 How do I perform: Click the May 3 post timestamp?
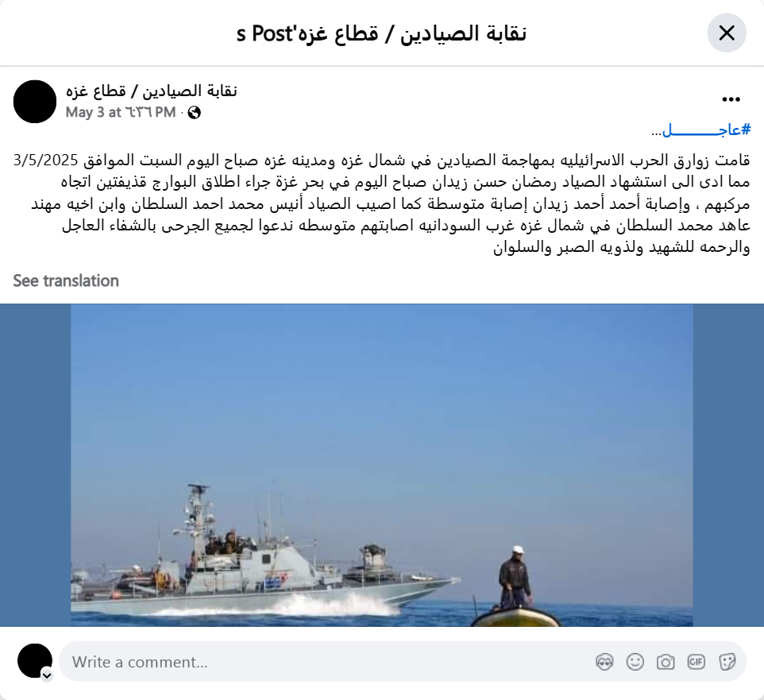click(121, 112)
